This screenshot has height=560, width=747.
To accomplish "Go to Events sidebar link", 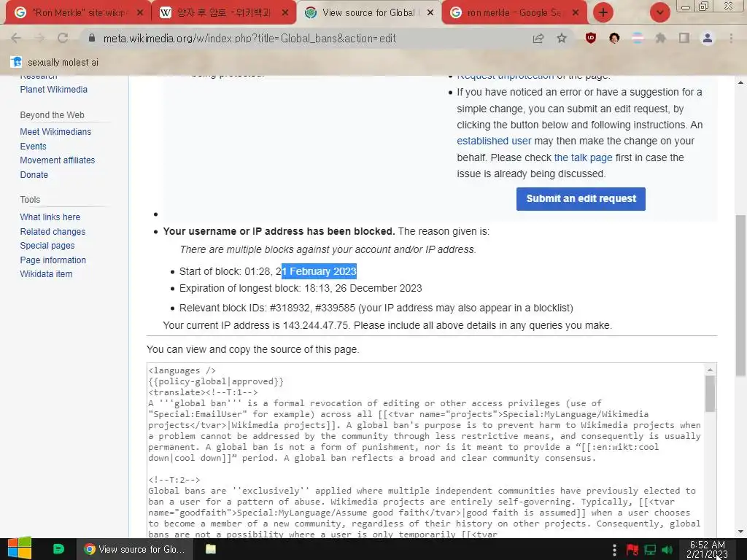I will pos(33,146).
